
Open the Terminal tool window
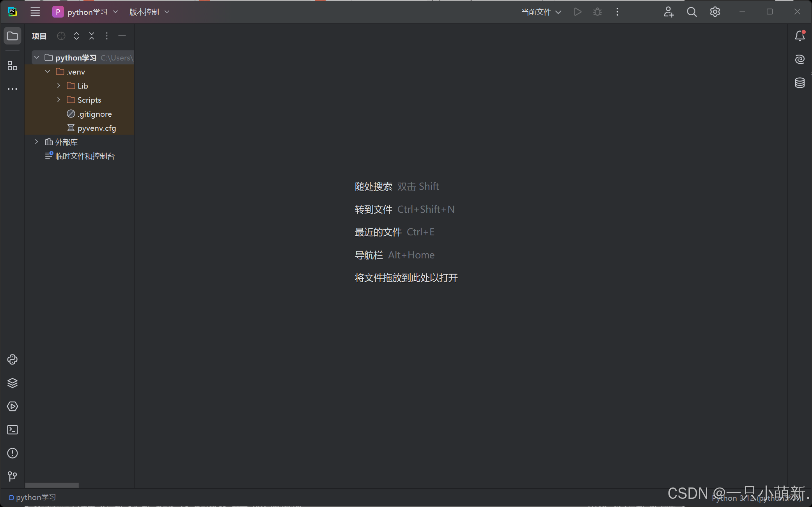pos(12,430)
